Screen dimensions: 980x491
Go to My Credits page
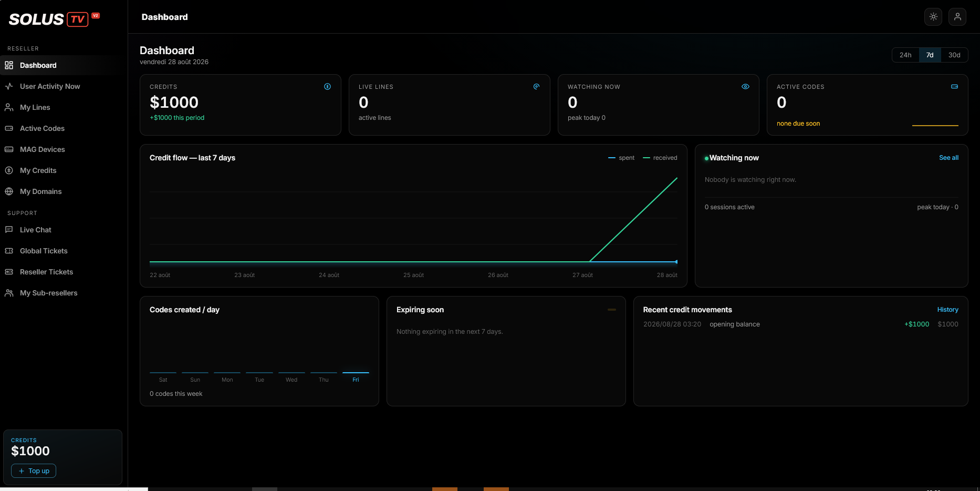pos(38,170)
